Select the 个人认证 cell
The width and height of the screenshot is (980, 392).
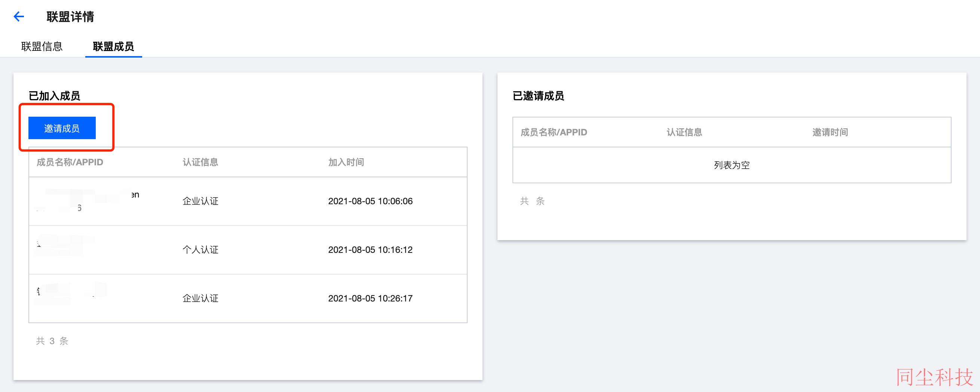pyautogui.click(x=200, y=249)
